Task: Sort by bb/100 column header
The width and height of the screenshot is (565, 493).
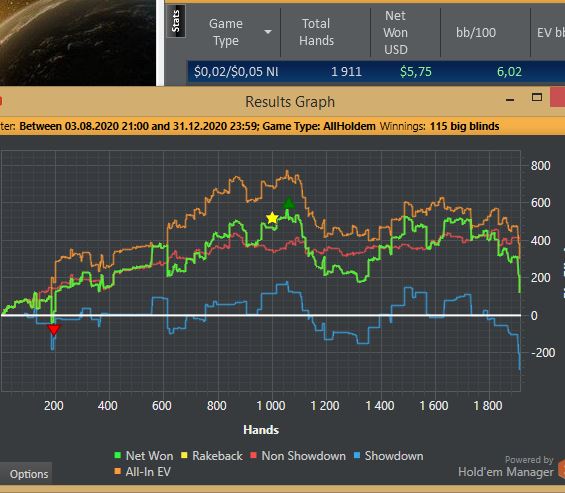Action: pyautogui.click(x=476, y=33)
